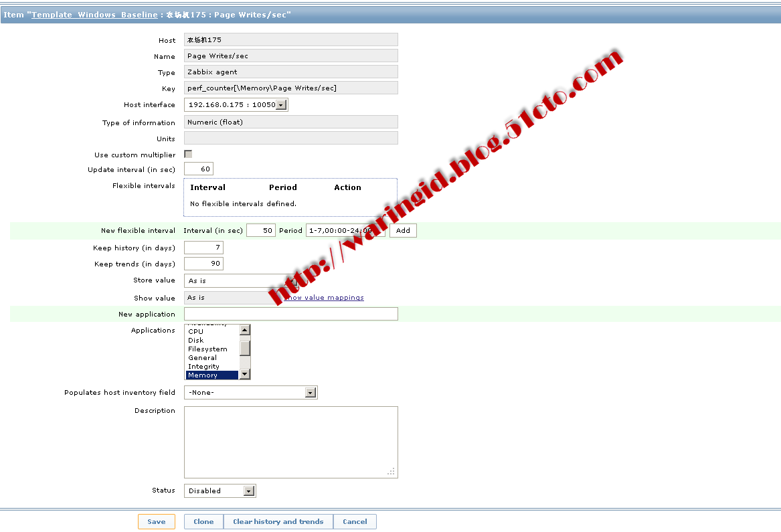Screen dimensions: 781x532
Task: Click the Host field showing 175
Action: pyautogui.click(x=291, y=40)
